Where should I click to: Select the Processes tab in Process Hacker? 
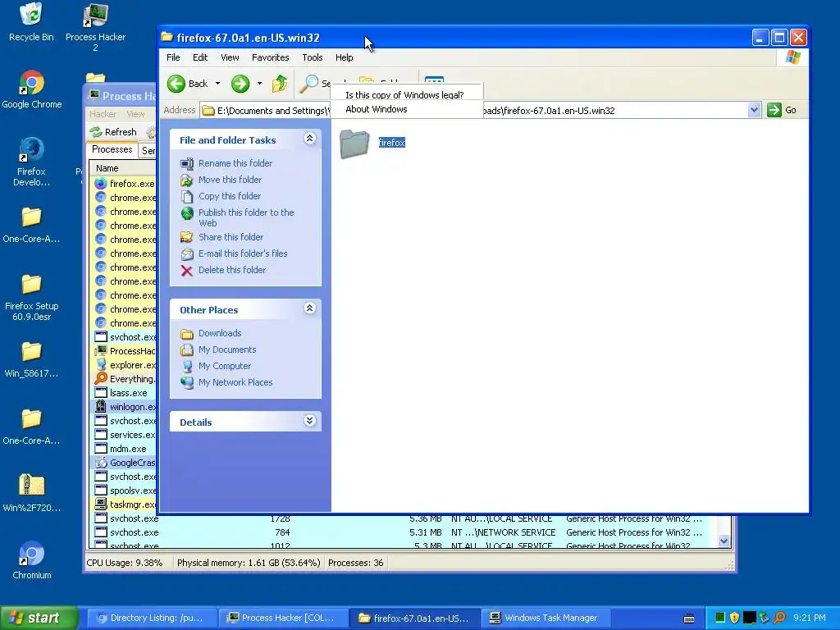pyautogui.click(x=112, y=149)
